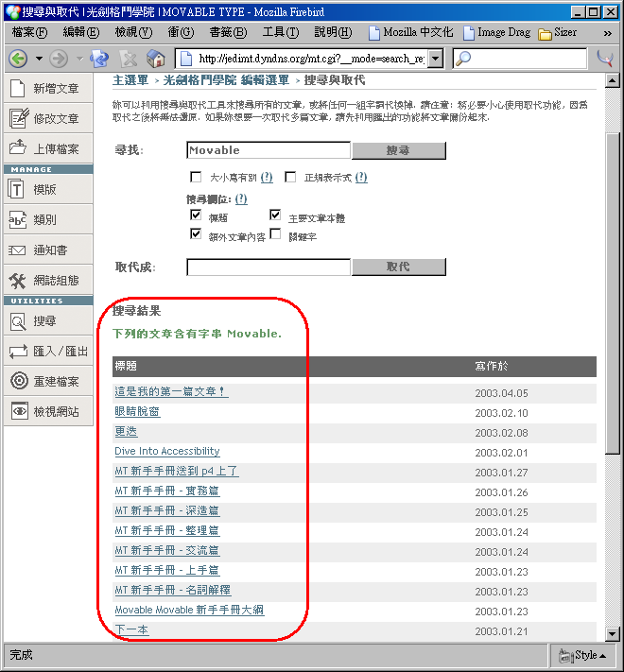The height and width of the screenshot is (672, 624).
Task: Open the Back button history dropdown arrow
Action: [39, 59]
